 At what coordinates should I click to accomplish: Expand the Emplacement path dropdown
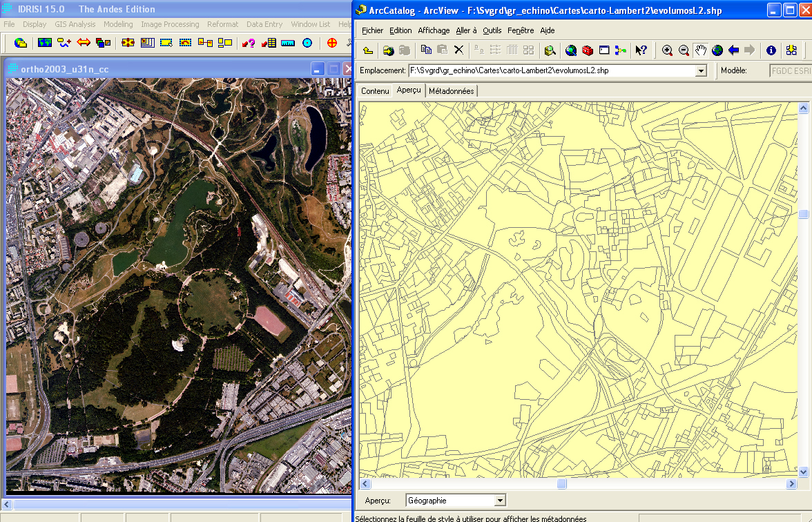click(701, 70)
